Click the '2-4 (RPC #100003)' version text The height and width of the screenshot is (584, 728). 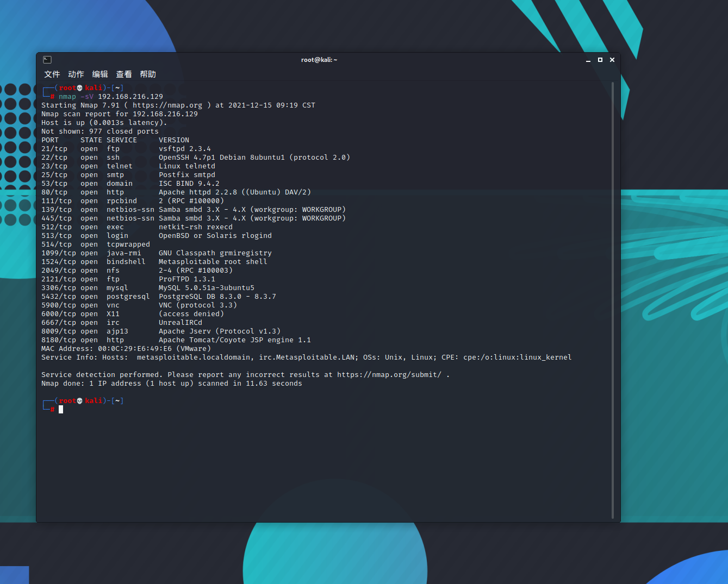(196, 271)
